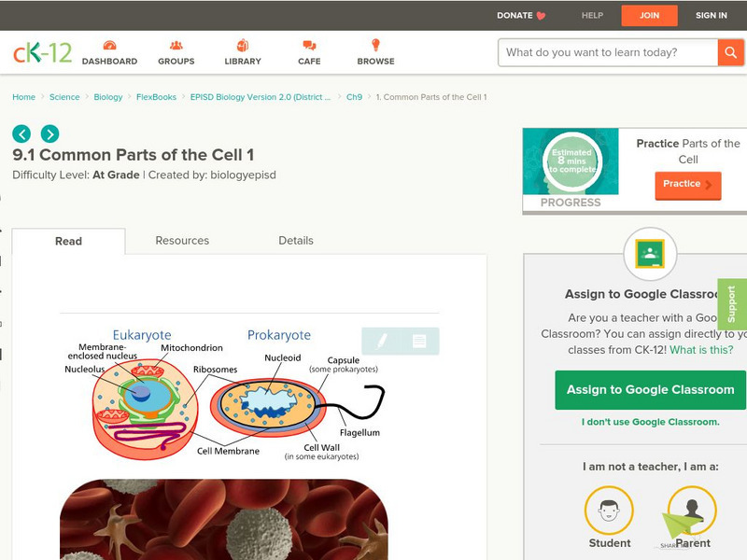Click the Assign to Google Classroom button
This screenshot has height=560, width=747.
(650, 390)
